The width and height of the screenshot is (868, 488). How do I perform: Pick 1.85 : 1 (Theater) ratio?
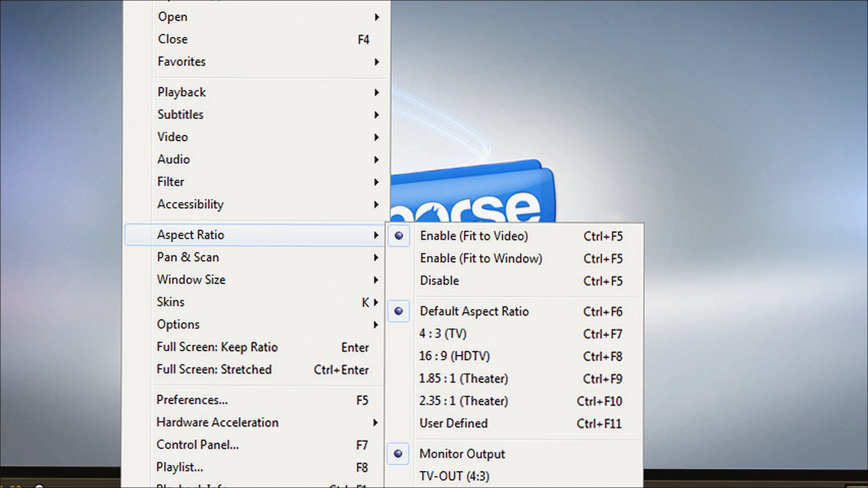[514, 379]
